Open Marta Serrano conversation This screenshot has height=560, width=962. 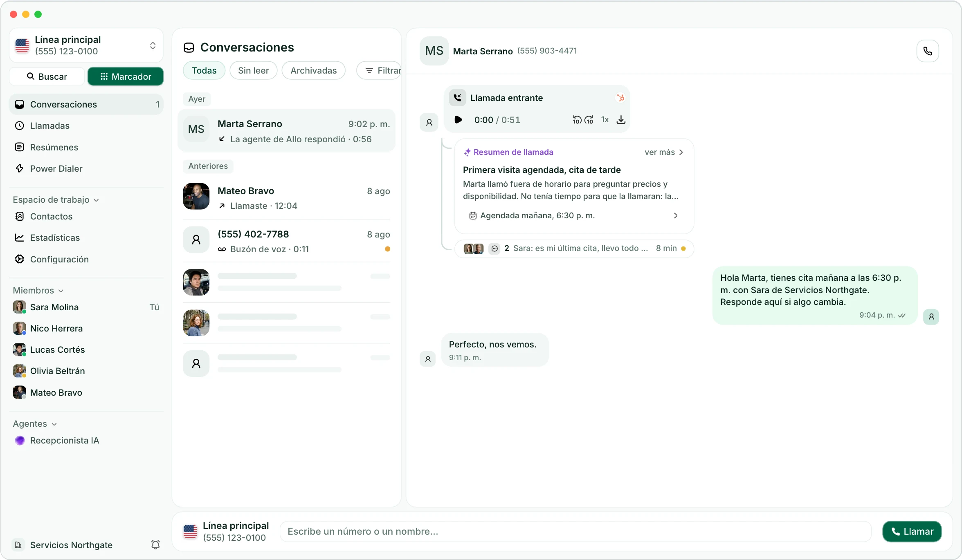tap(286, 131)
